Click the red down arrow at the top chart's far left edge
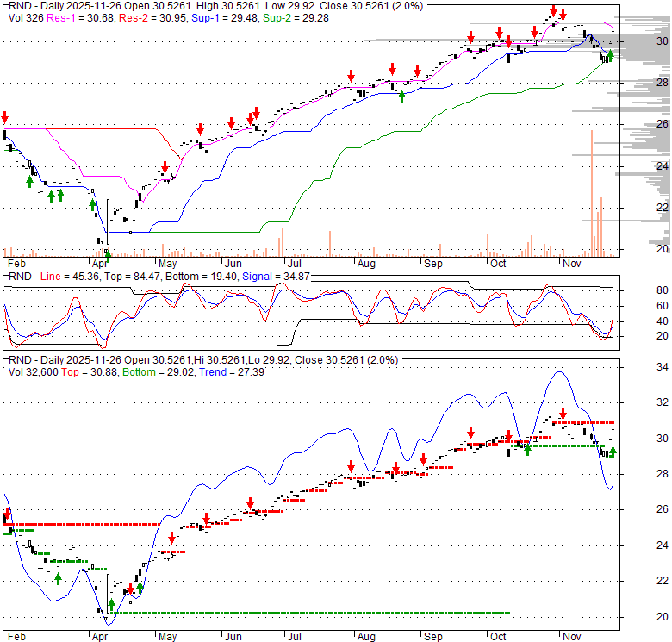The width and height of the screenshot is (672, 642). point(4,117)
